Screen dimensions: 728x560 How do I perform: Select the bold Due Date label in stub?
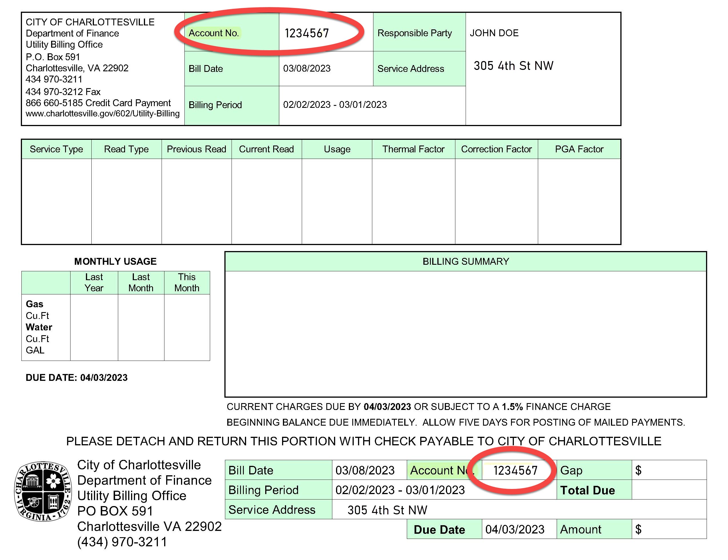pyautogui.click(x=439, y=529)
